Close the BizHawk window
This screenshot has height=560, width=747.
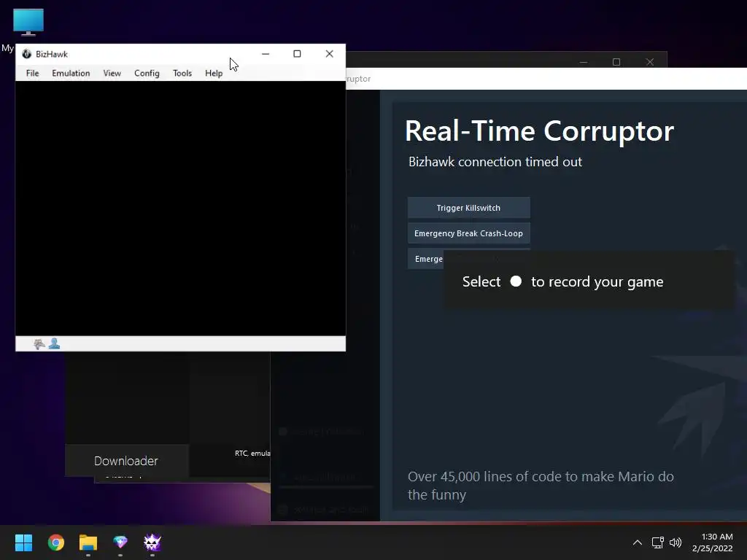(x=329, y=54)
